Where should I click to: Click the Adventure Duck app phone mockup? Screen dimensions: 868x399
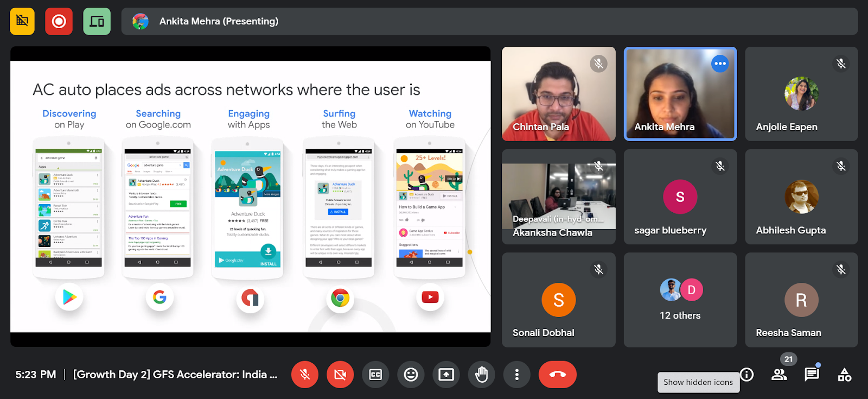pos(247,208)
